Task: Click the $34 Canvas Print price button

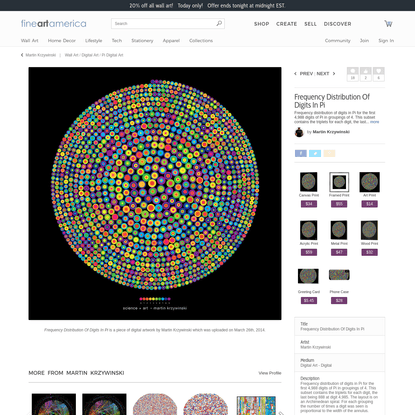Action: 309,204
